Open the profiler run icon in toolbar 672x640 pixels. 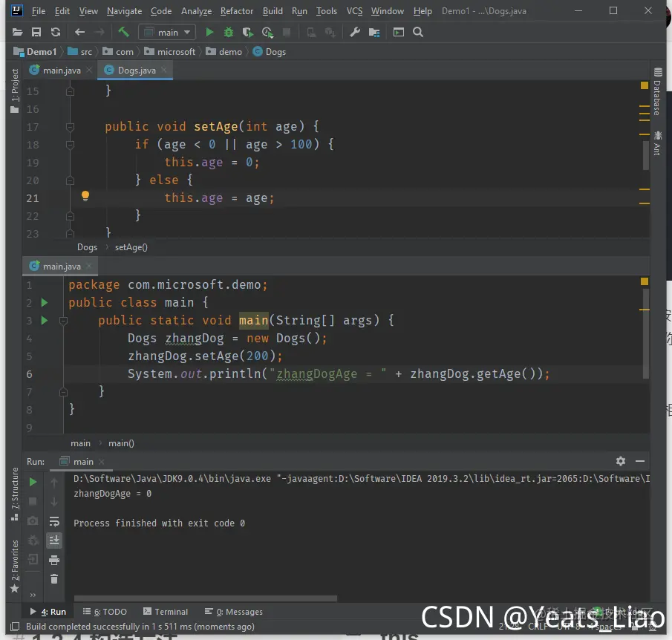(x=267, y=32)
